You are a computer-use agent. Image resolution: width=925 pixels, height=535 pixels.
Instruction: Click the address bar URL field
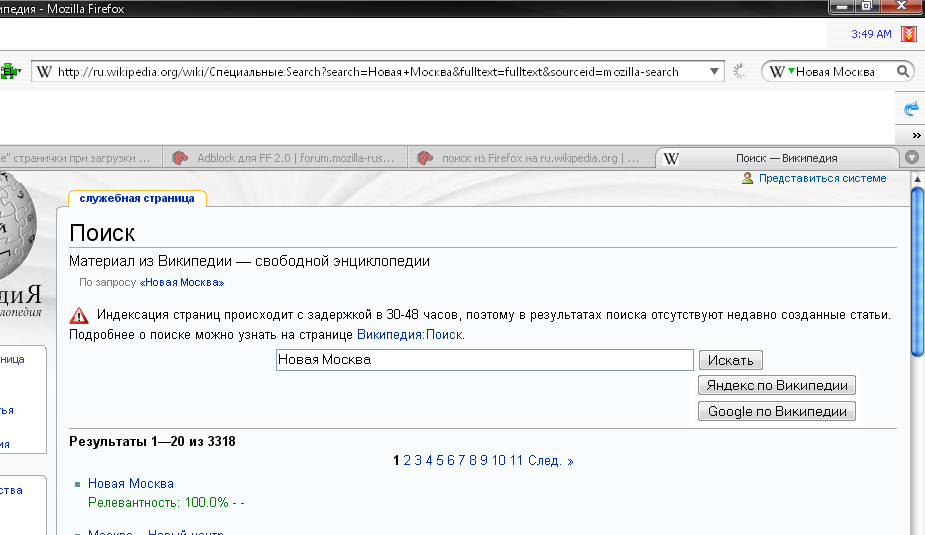[x=378, y=72]
